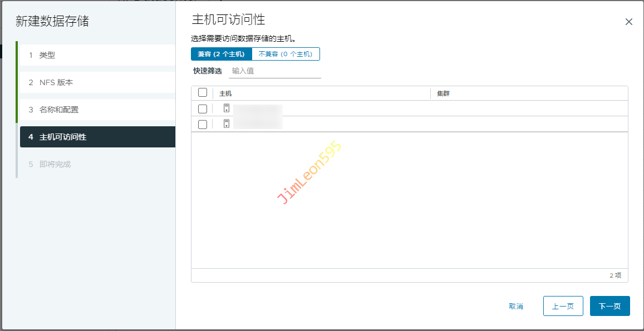Viewport: 644px width, 331px height.
Task: Check the first host row checkbox
Action: (203, 109)
